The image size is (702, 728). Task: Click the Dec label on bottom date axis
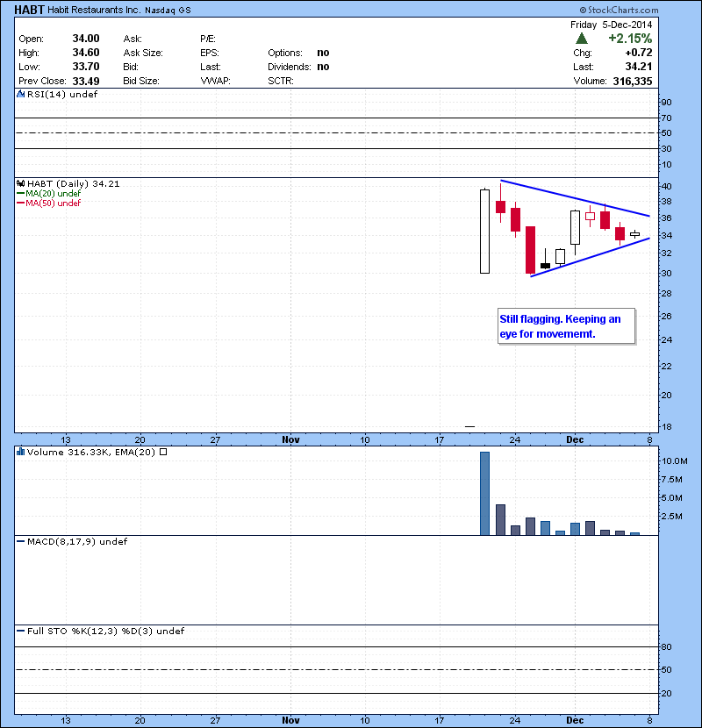(x=575, y=720)
